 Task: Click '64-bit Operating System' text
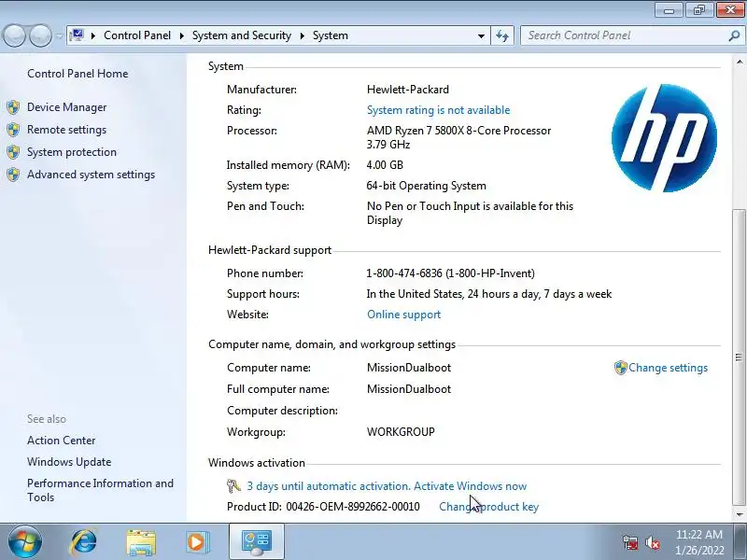[427, 186]
